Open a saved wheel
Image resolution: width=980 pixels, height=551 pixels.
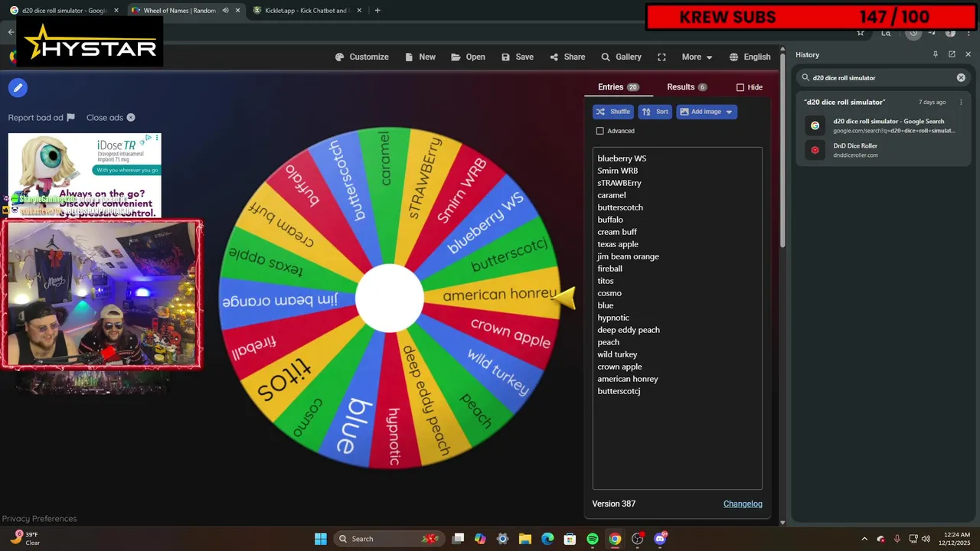[468, 57]
